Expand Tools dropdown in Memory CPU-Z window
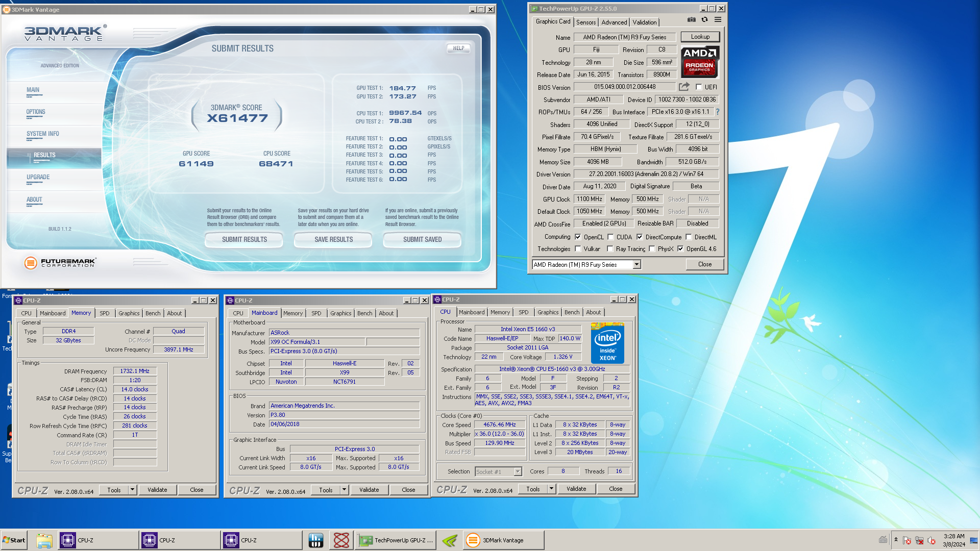Viewport: 980px width, 551px height. [x=132, y=490]
